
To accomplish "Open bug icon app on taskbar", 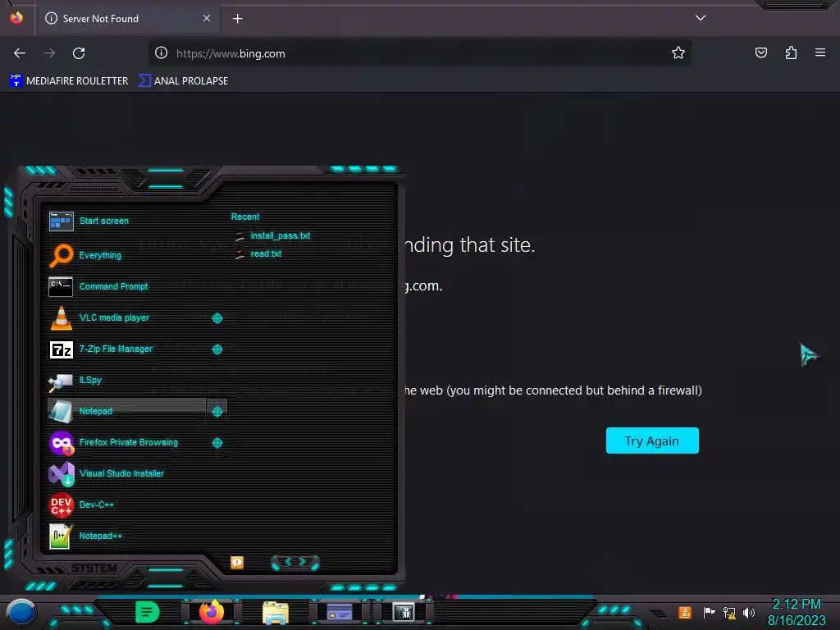I will pos(404,612).
